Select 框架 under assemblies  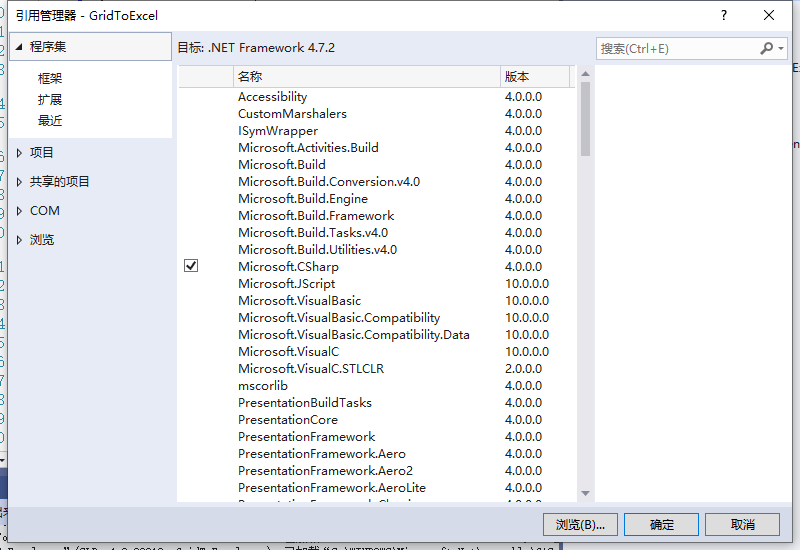click(50, 78)
